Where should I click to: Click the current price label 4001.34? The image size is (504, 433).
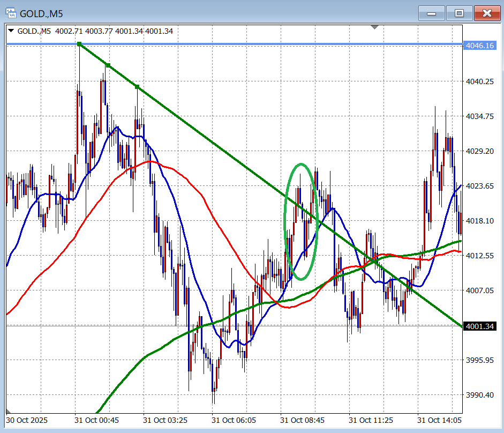coord(479,326)
